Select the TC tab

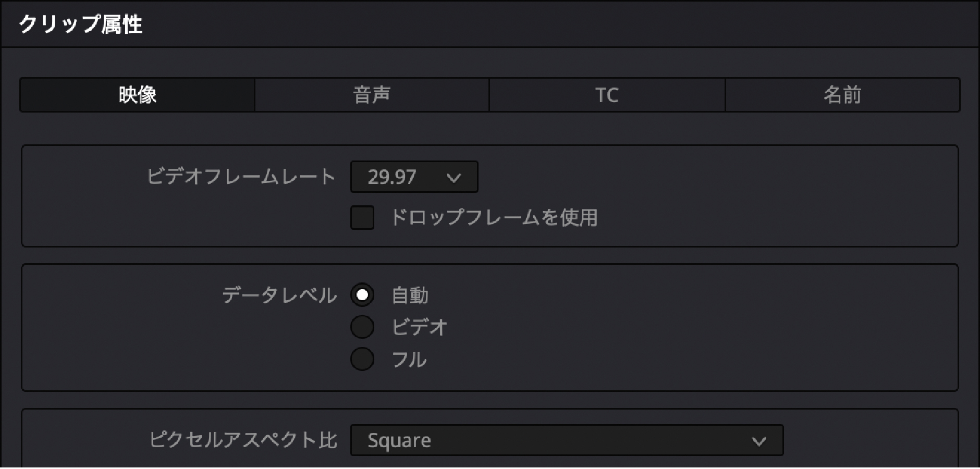[607, 95]
